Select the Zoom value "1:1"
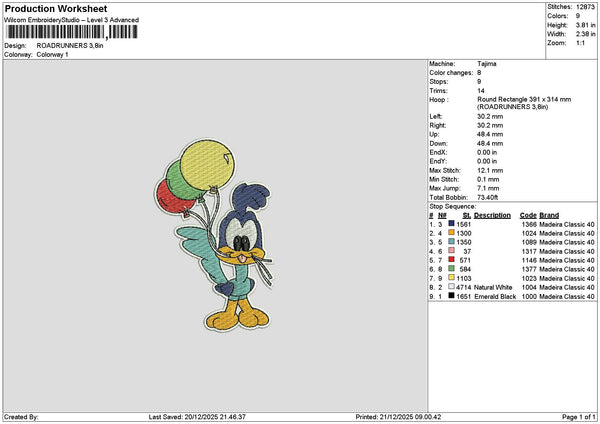Screen dimensions: 600x424 coord(580,43)
